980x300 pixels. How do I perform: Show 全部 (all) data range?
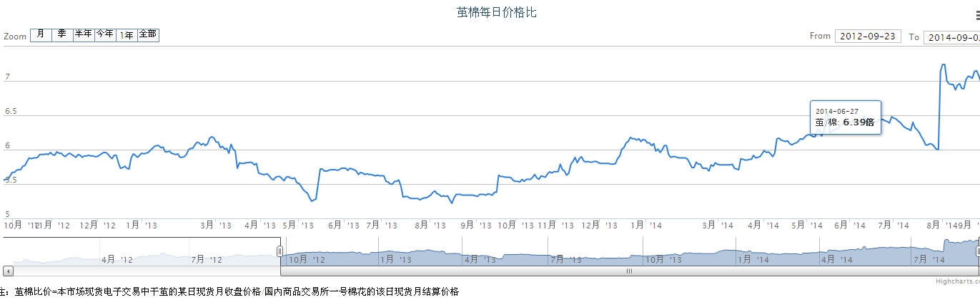[x=148, y=35]
